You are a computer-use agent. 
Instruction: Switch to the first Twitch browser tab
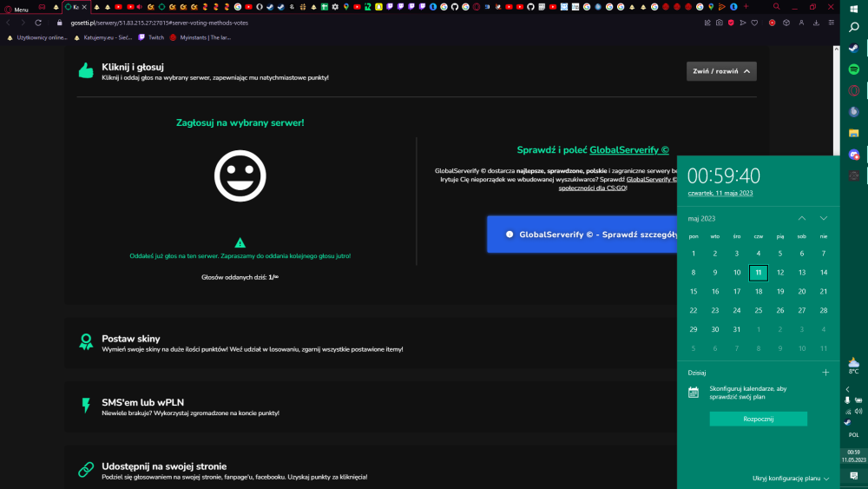390,7
